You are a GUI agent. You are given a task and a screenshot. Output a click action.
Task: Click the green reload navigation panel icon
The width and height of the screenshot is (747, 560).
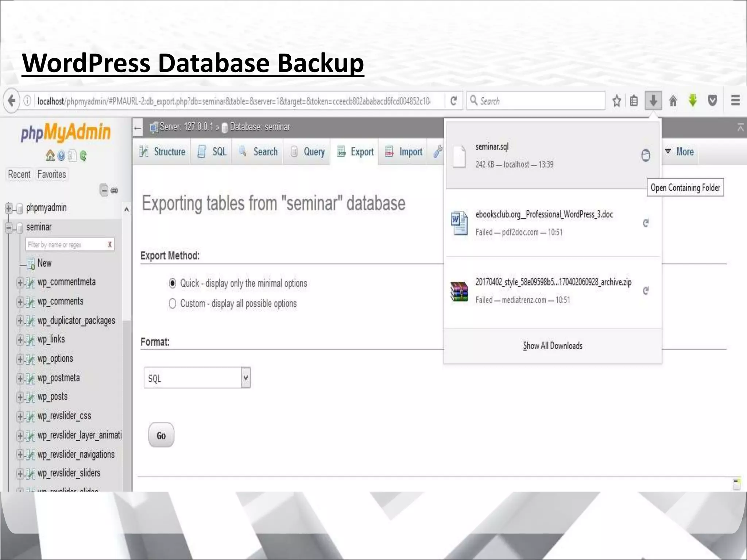pos(83,156)
